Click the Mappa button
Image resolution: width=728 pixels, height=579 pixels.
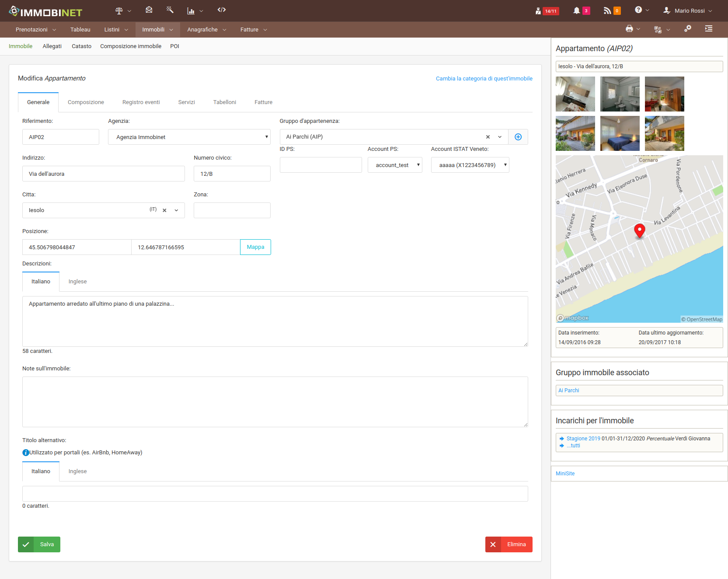(255, 247)
